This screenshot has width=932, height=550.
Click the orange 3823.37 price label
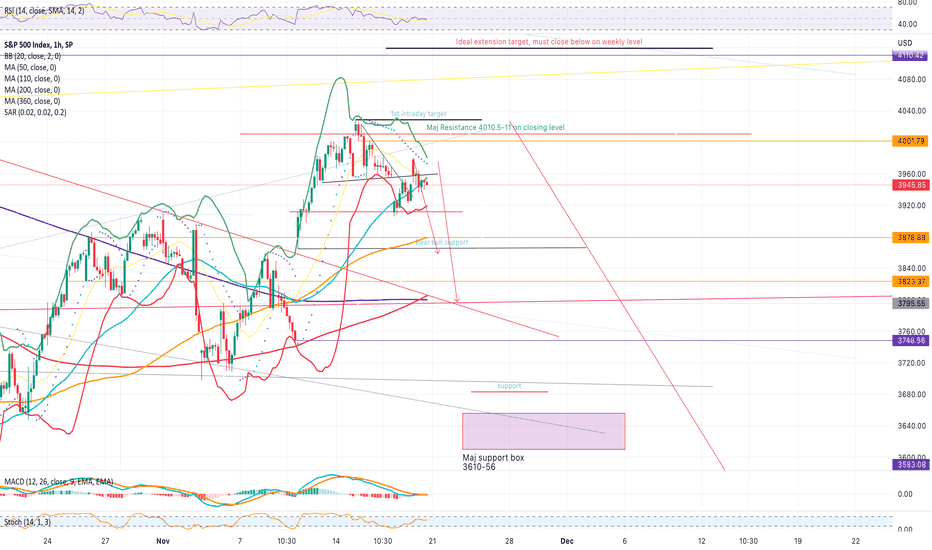911,281
